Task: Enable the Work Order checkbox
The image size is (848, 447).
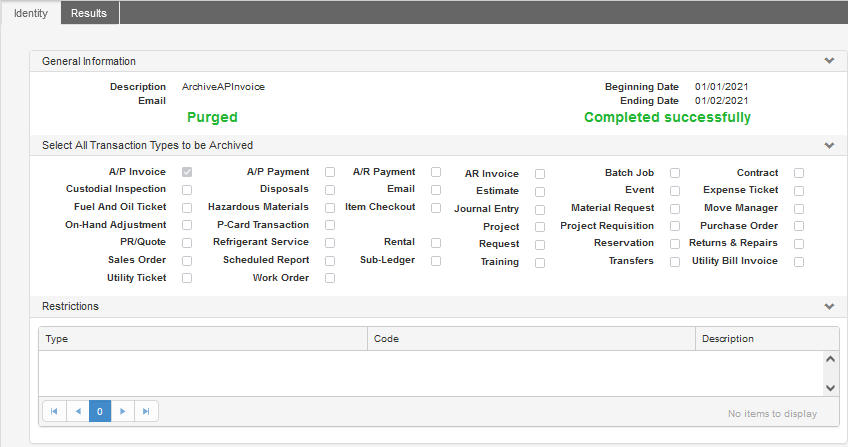Action: point(330,278)
